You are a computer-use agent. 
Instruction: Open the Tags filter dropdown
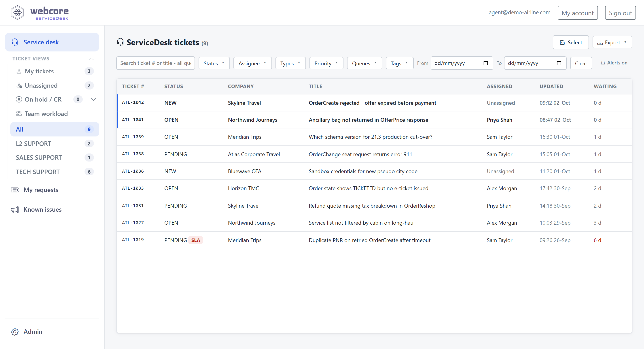[400, 63]
